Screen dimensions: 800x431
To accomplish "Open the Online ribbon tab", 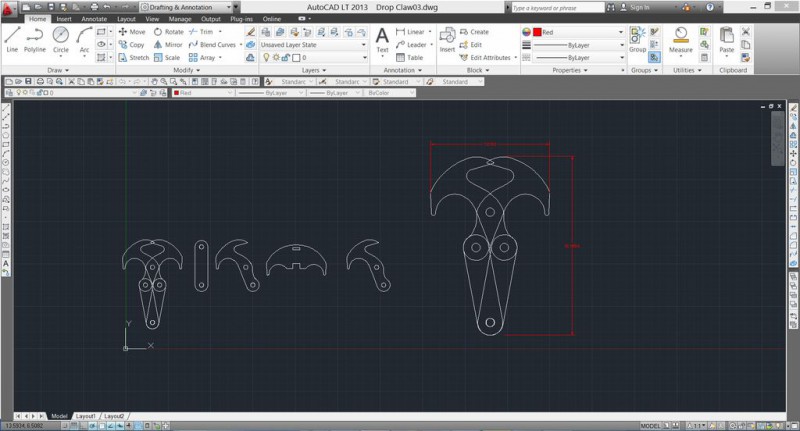I will (x=271, y=19).
